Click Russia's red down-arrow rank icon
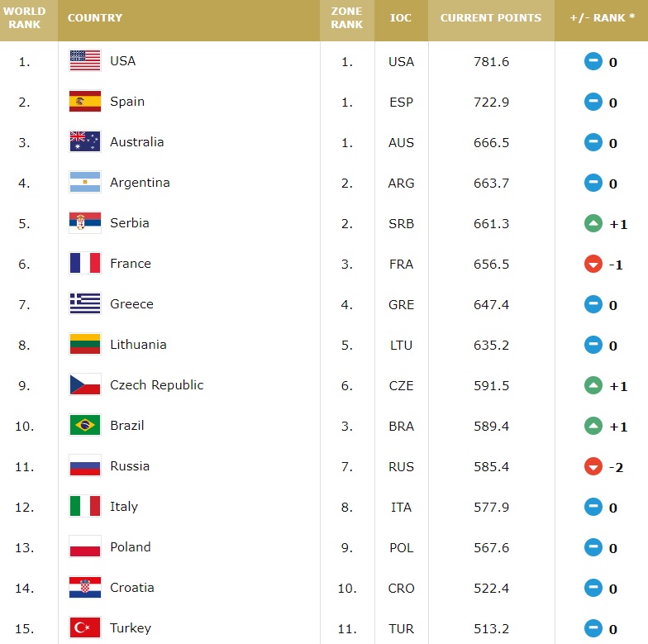 (593, 467)
